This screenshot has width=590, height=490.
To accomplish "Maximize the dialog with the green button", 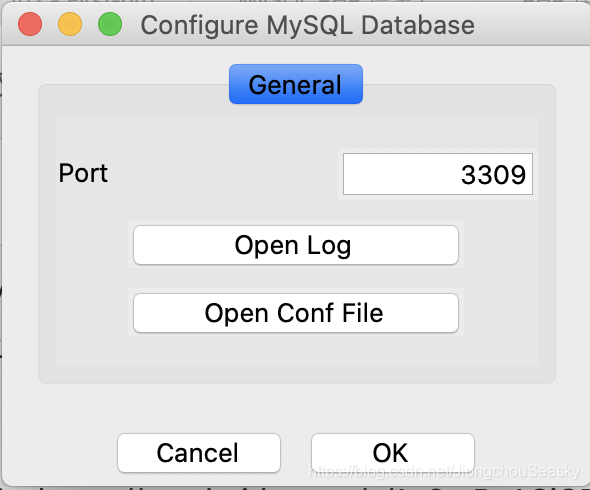I will [x=110, y=24].
